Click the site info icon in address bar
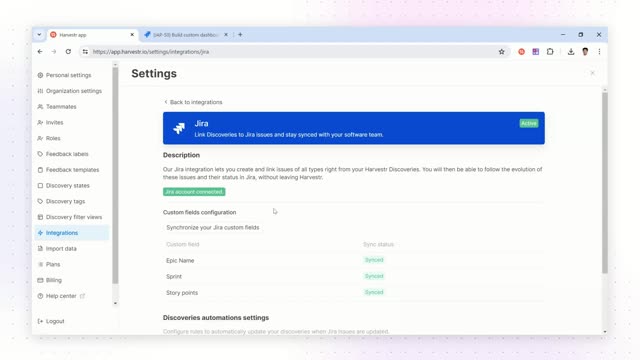Viewport: 640px width, 360px height. pyautogui.click(x=85, y=52)
